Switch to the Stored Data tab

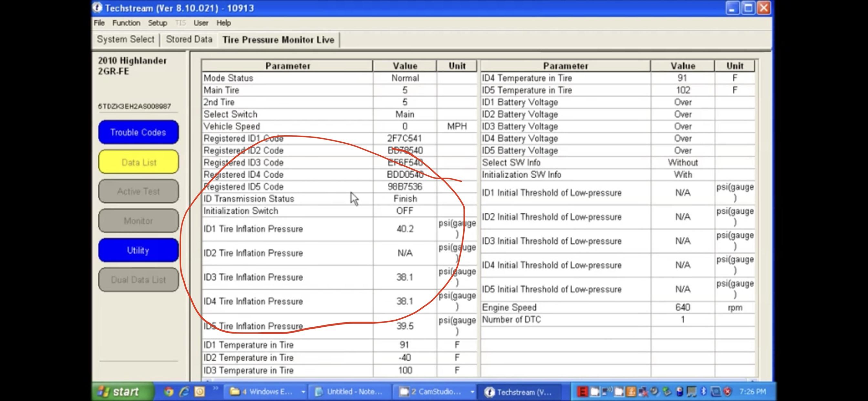pos(189,39)
